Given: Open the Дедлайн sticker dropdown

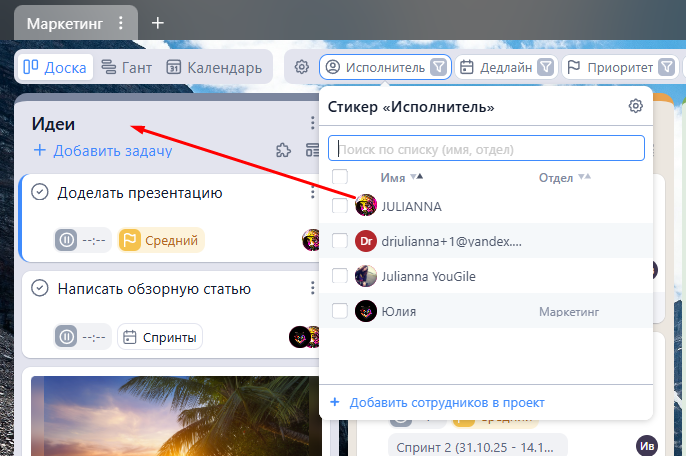Looking at the screenshot, I should [x=497, y=67].
